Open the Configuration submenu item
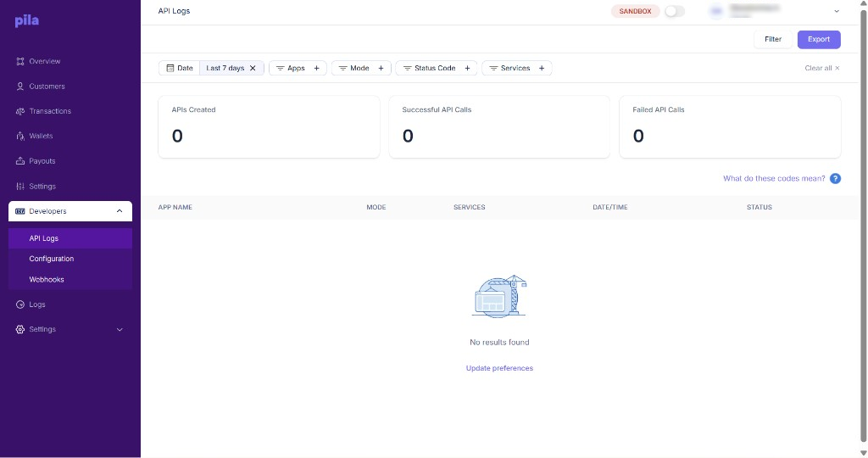Viewport: 868px width, 458px height. (x=70, y=259)
